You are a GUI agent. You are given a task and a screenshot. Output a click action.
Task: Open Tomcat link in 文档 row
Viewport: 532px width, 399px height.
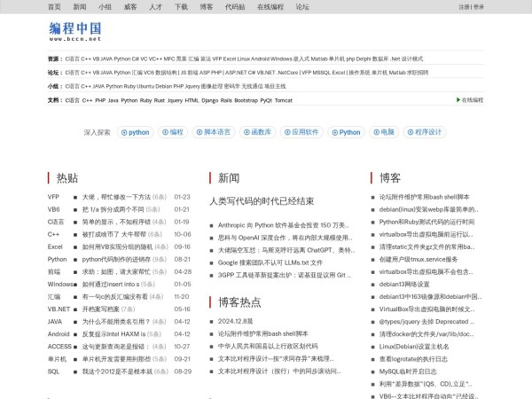coord(284,100)
